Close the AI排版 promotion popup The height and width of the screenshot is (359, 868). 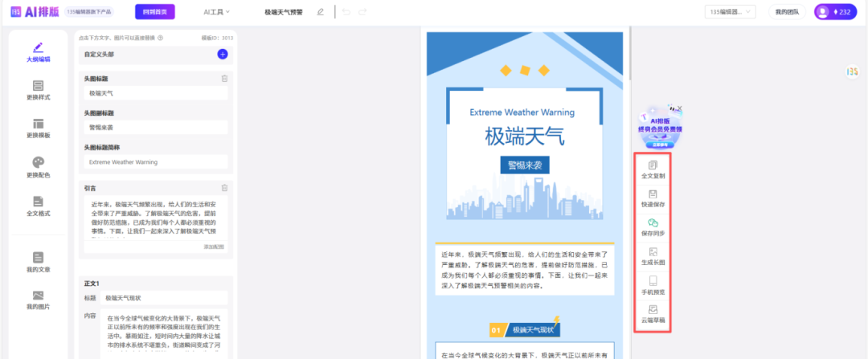tap(680, 108)
